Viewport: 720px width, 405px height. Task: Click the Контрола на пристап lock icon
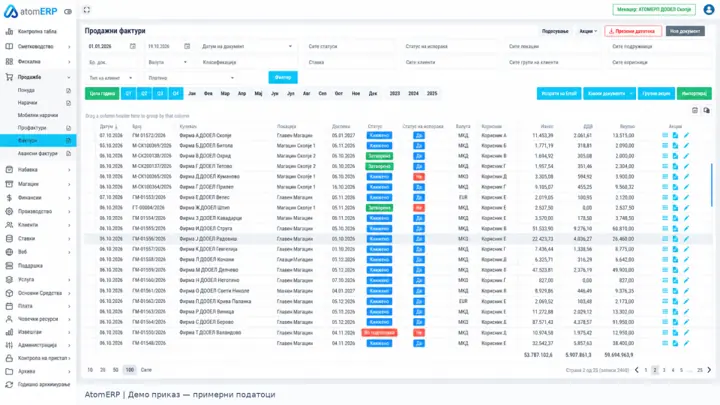(9, 358)
